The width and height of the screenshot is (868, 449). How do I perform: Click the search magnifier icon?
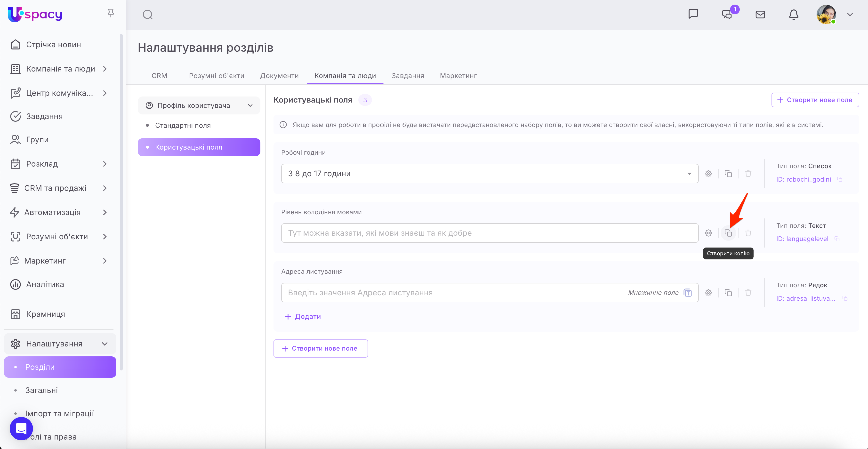(x=148, y=15)
